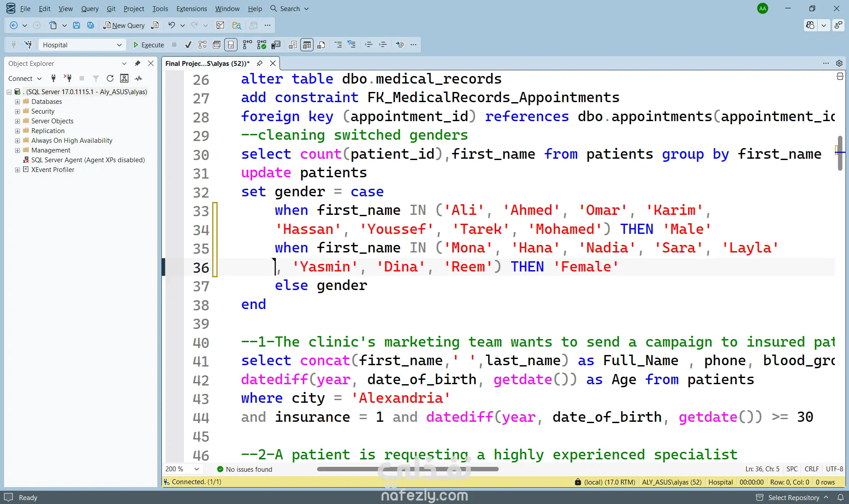Image resolution: width=849 pixels, height=504 pixels.
Task: Open the Activity Monitor icon in the top toolbar
Action: point(220,25)
